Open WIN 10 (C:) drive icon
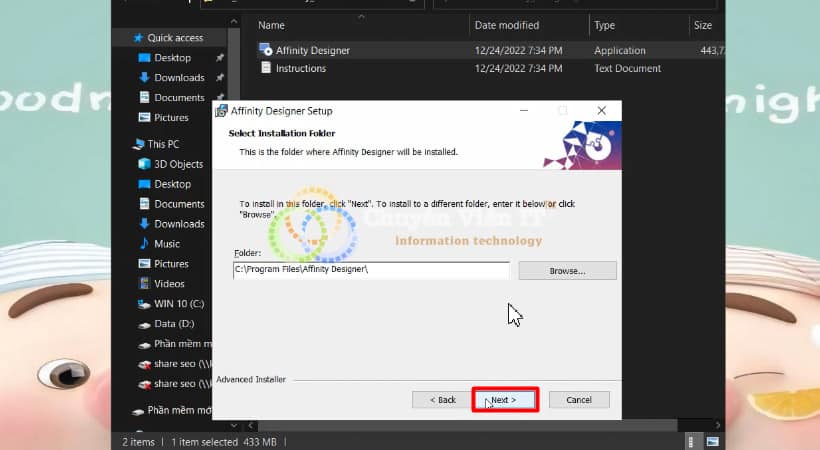 coord(144,304)
